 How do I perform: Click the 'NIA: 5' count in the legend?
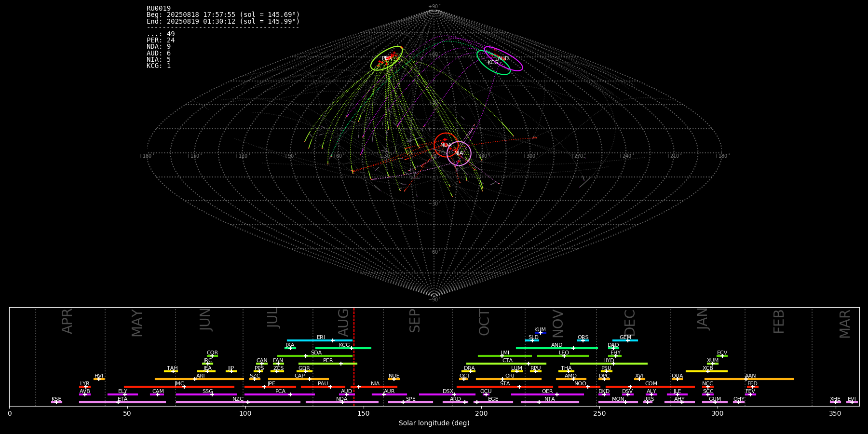click(x=159, y=59)
